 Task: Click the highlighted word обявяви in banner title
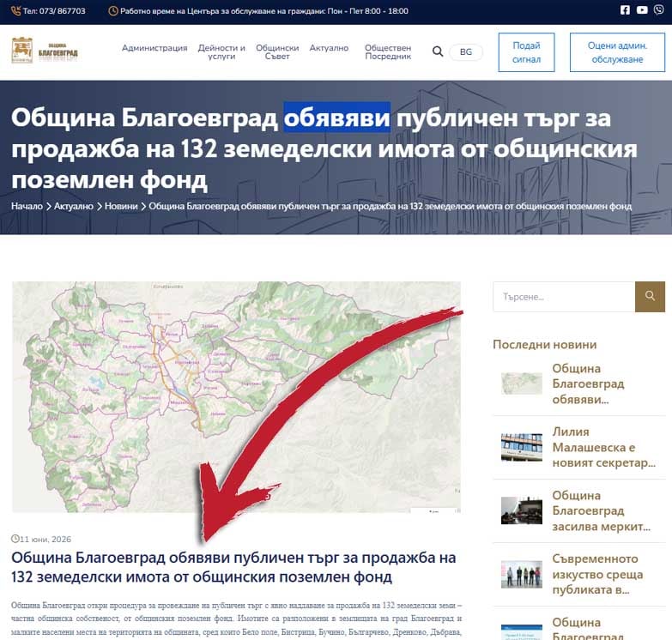tap(336, 117)
